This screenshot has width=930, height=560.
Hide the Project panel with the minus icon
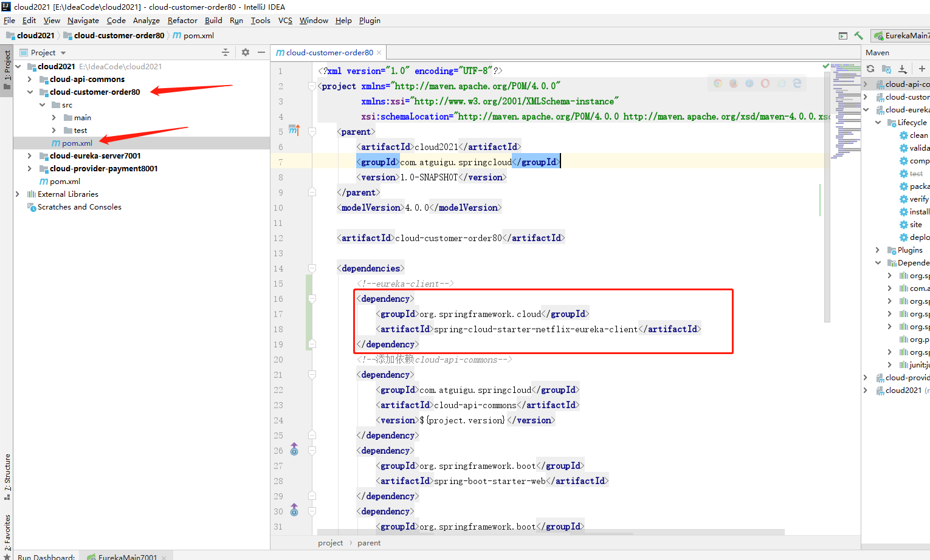pos(261,52)
